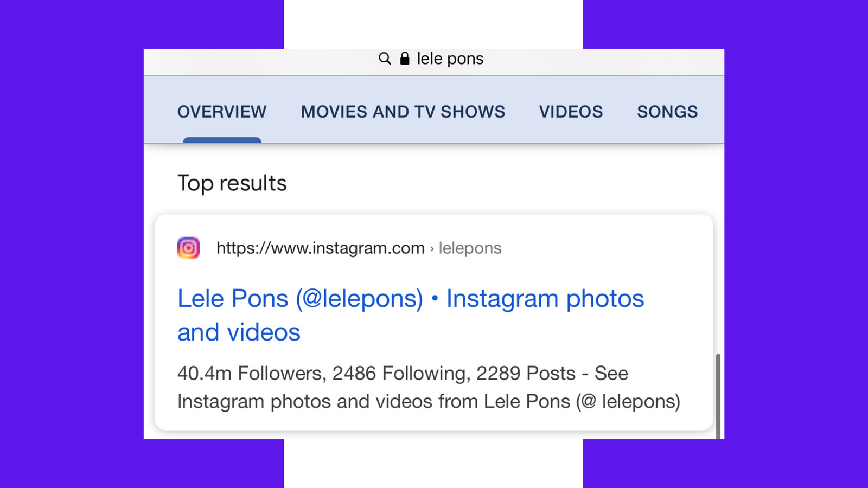
Task: Click the "lelepons" breadcrumb path
Action: (470, 248)
